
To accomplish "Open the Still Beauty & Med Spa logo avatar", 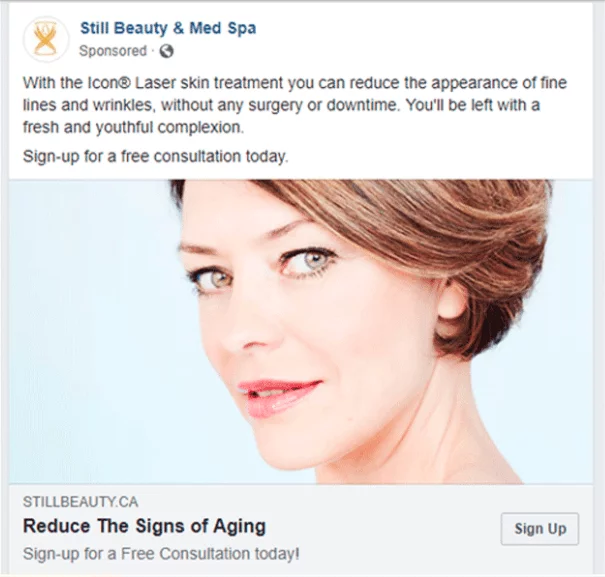I will click(x=46, y=39).
